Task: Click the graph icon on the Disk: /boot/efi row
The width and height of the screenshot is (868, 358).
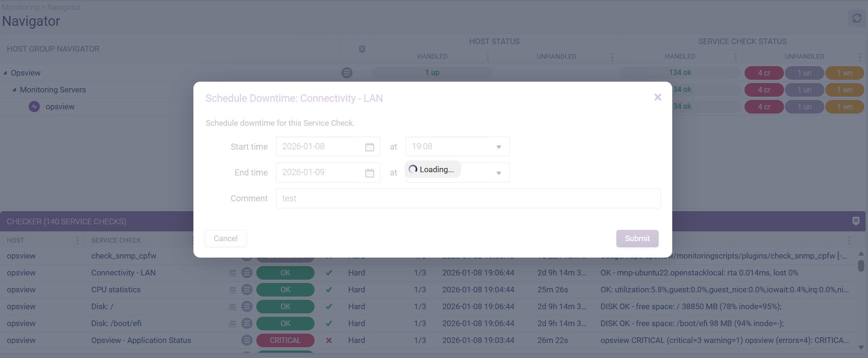Action: pyautogui.click(x=233, y=324)
